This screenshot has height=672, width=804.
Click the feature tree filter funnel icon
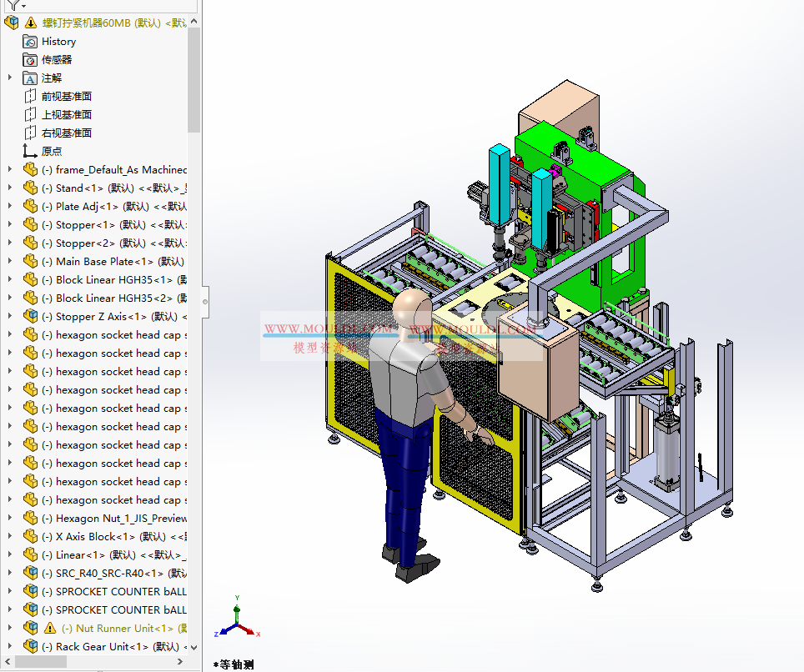[14, 4]
